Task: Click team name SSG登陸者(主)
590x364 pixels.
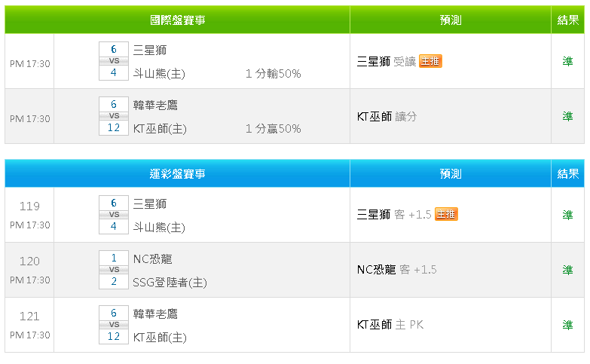Action: coord(170,282)
